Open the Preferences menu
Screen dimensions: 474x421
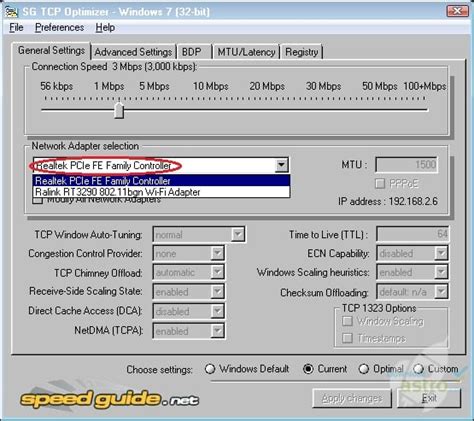[x=60, y=27]
